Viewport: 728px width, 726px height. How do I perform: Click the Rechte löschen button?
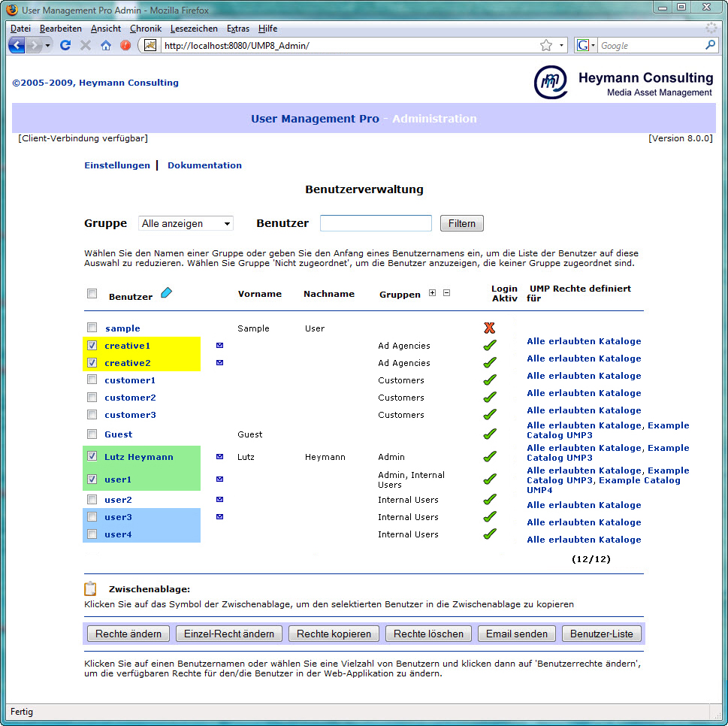[x=428, y=634]
